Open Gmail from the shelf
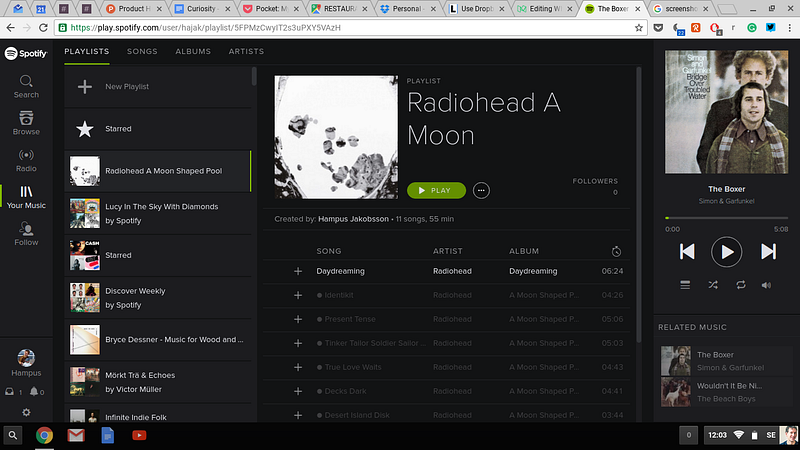 point(76,435)
